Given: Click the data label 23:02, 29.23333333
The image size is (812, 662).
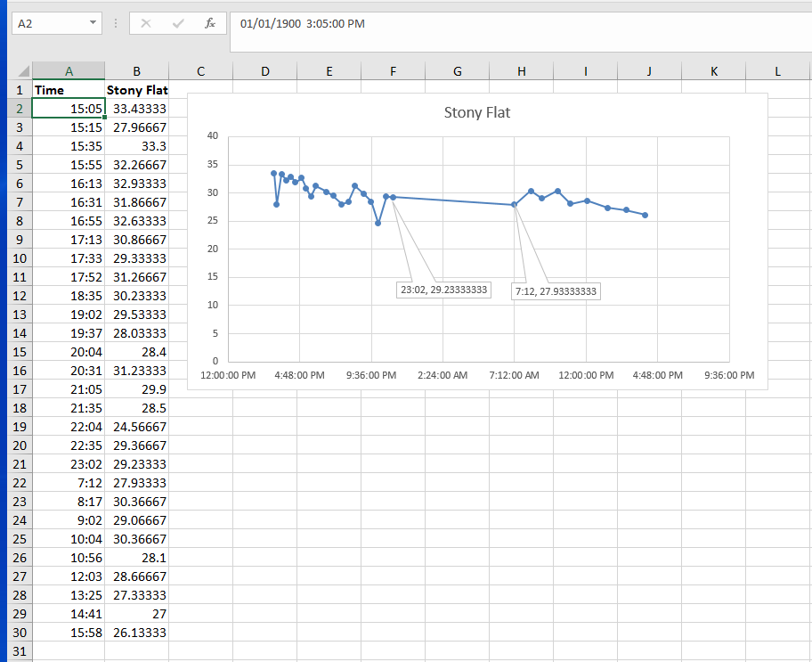Looking at the screenshot, I should tap(443, 290).
